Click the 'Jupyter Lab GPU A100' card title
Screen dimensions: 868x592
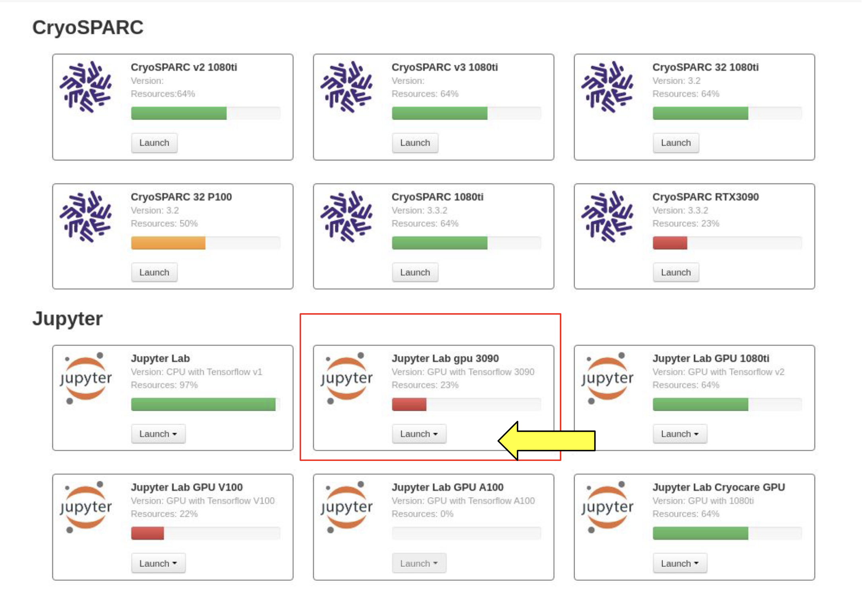click(448, 487)
